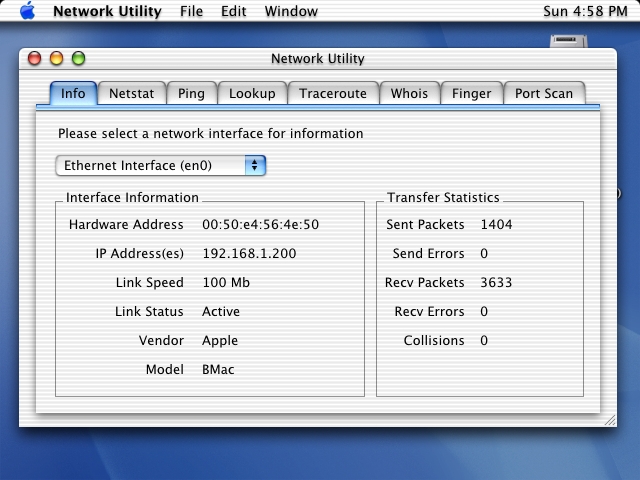Switch to the Ping tab
The image size is (640, 480).
click(191, 93)
